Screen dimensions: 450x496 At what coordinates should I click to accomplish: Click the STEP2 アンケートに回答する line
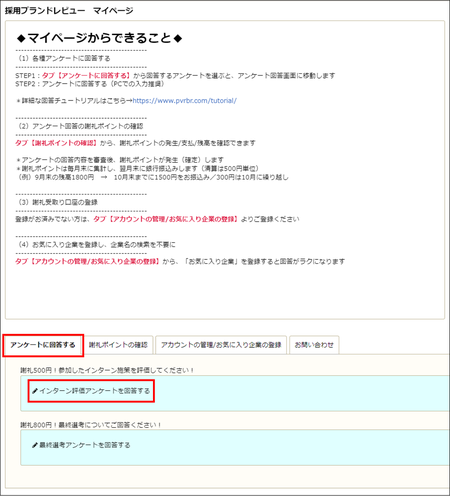pyautogui.click(x=90, y=84)
